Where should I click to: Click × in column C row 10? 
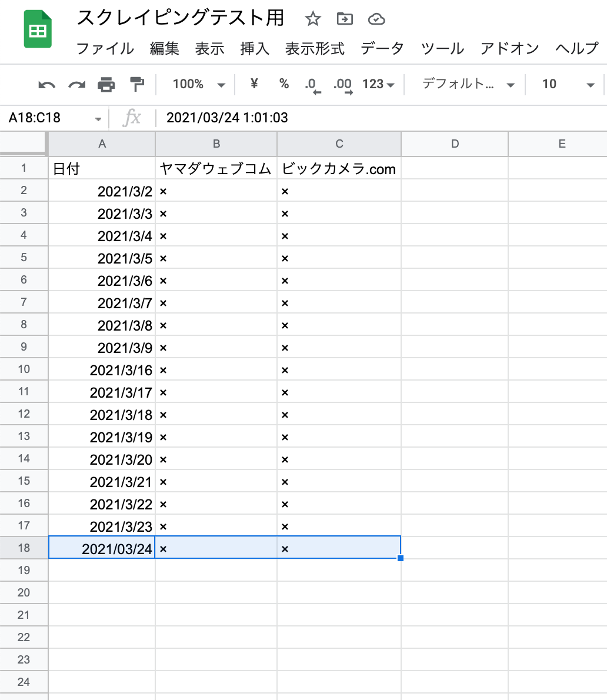(285, 370)
